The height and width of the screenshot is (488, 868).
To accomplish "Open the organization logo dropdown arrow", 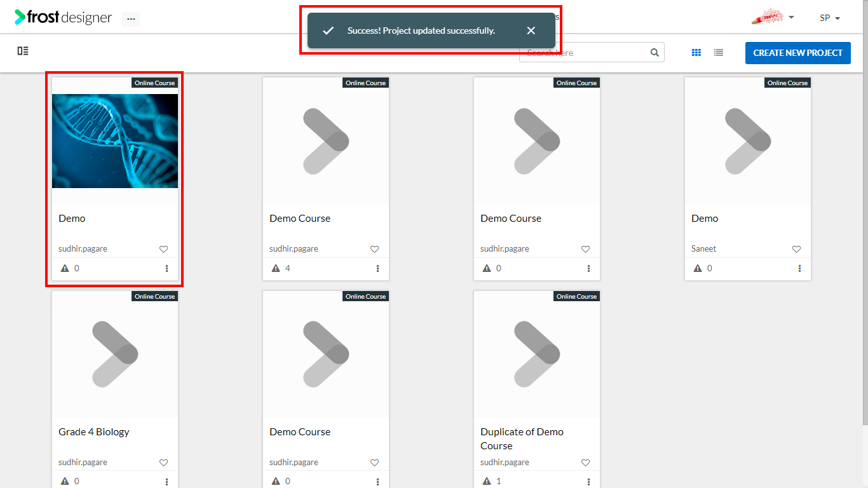I will pos(791,17).
